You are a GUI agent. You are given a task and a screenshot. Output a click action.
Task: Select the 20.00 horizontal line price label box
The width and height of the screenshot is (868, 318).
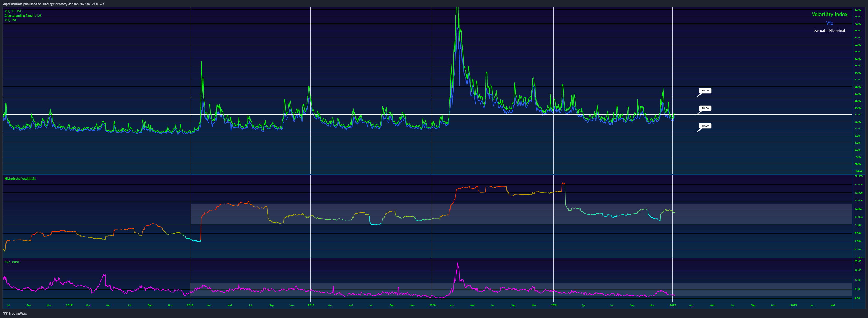point(705,108)
